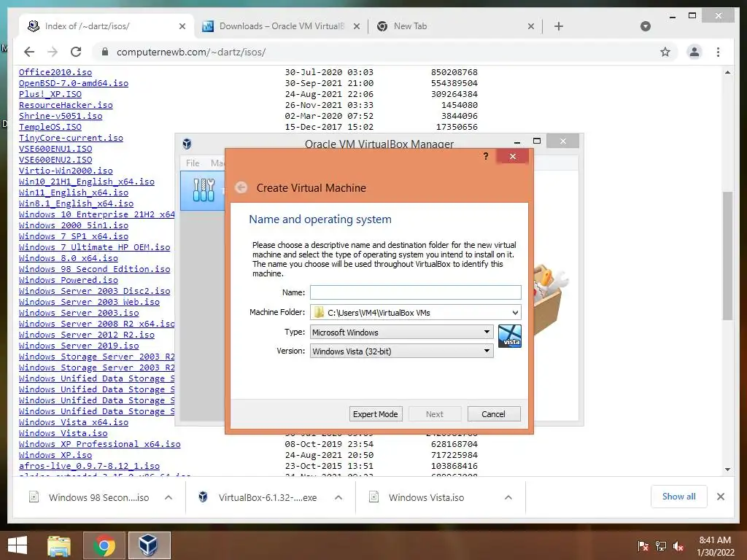Open a new browser tab
Screen dimensions: 747x560
pyautogui.click(x=559, y=26)
